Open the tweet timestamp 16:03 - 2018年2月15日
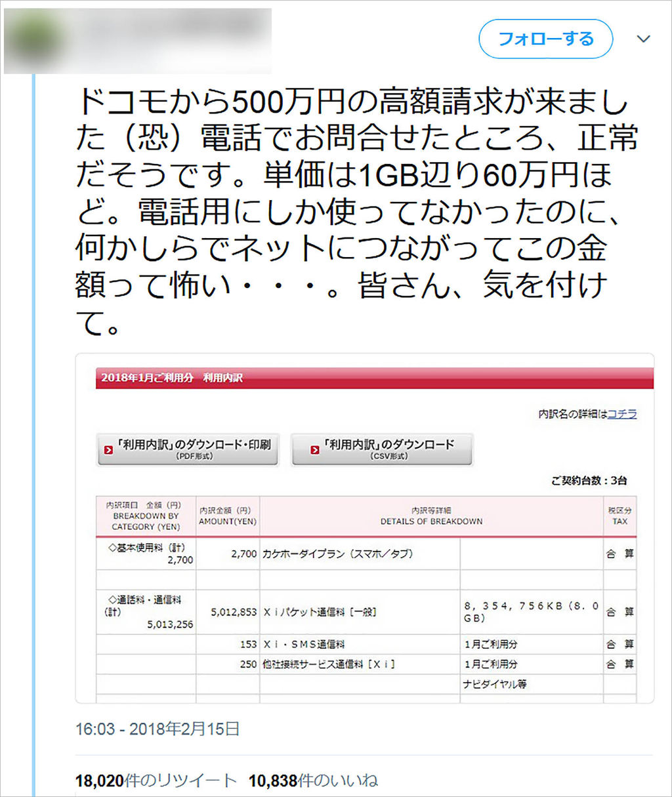Screen dimensions: 672x797 [157, 729]
